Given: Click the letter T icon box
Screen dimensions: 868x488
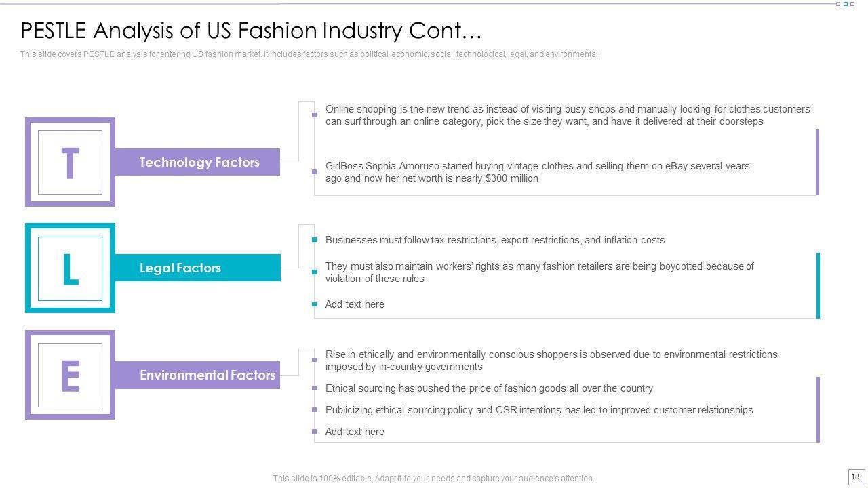Looking at the screenshot, I should (70, 162).
